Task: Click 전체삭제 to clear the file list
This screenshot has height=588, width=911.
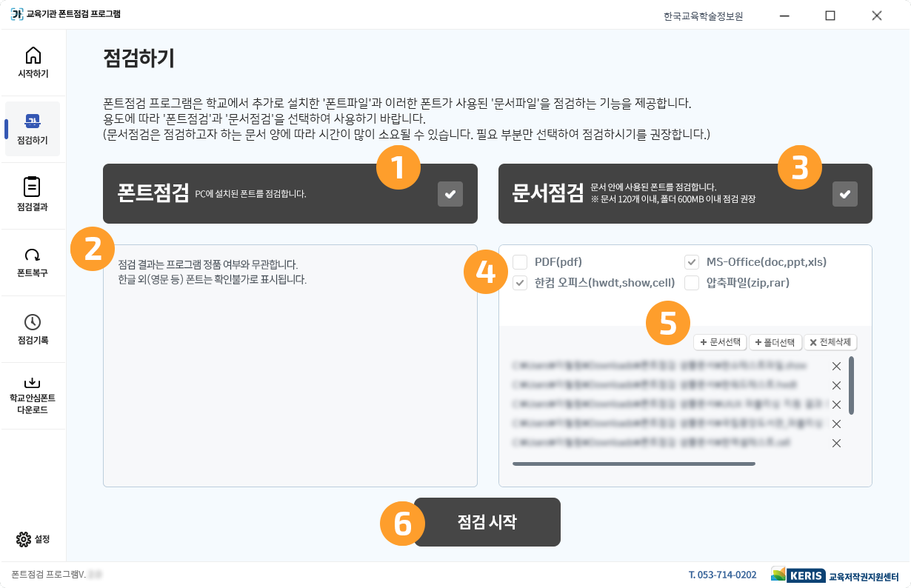Action: tap(830, 342)
